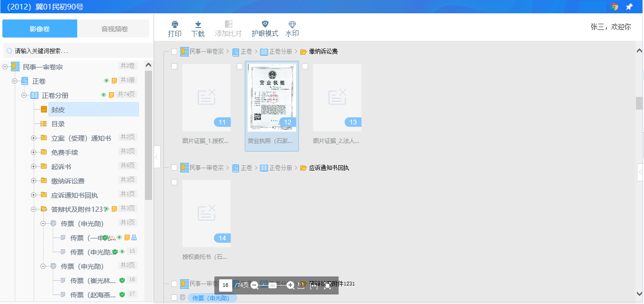The width and height of the screenshot is (644, 304).
Task: Tick the checkbox for thumbnail page 11
Action: tap(174, 66)
